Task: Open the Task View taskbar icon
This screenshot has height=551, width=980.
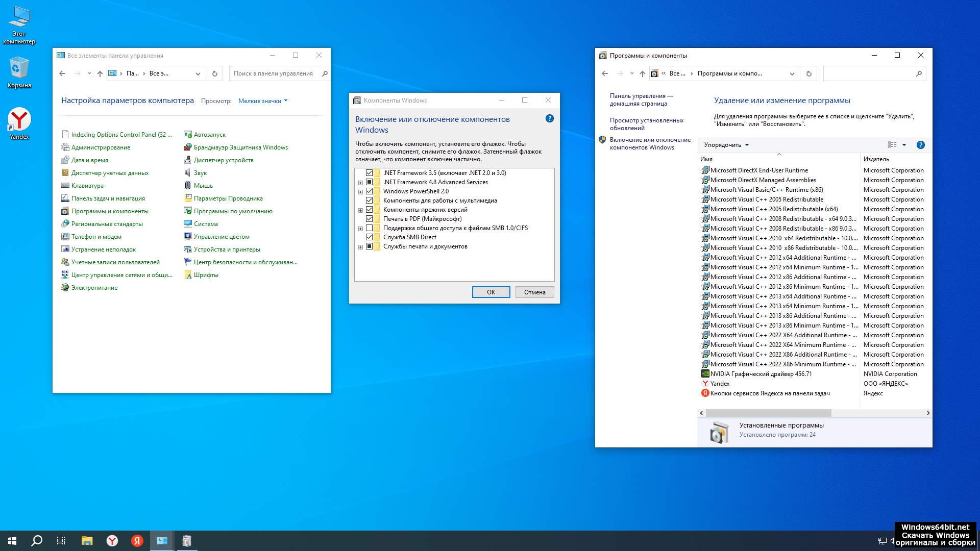Action: coord(61,541)
